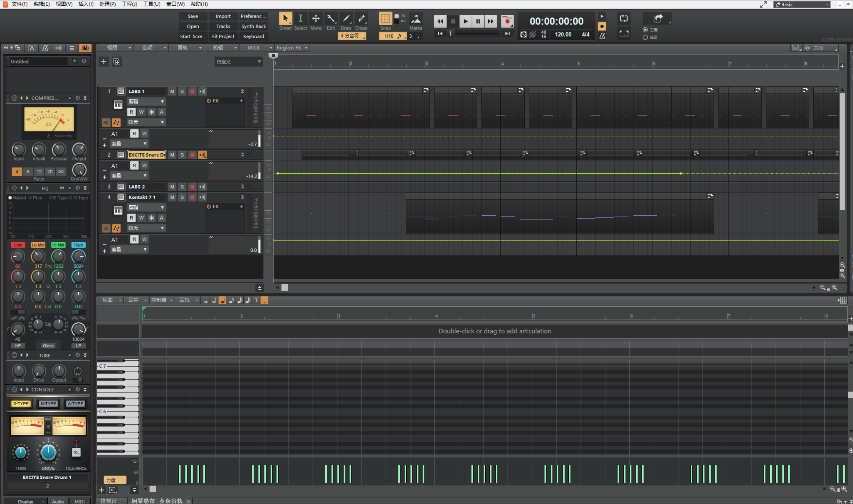
Task: Open the Marks module icon
Action: (x=415, y=18)
